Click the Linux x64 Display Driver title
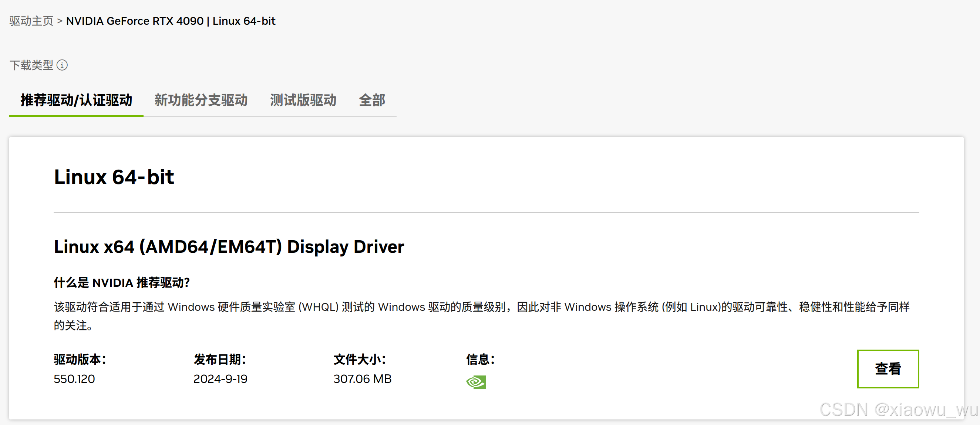The width and height of the screenshot is (980, 425). pyautogui.click(x=229, y=247)
